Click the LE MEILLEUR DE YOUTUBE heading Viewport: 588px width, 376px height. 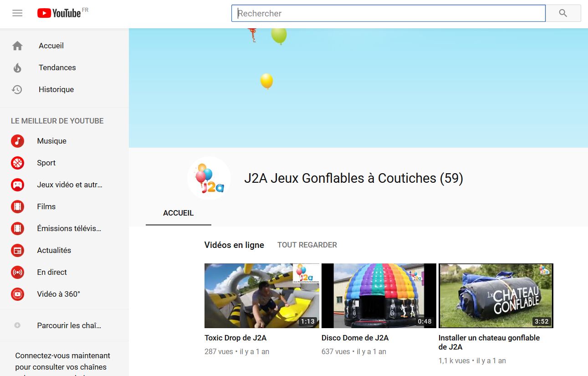tap(57, 121)
